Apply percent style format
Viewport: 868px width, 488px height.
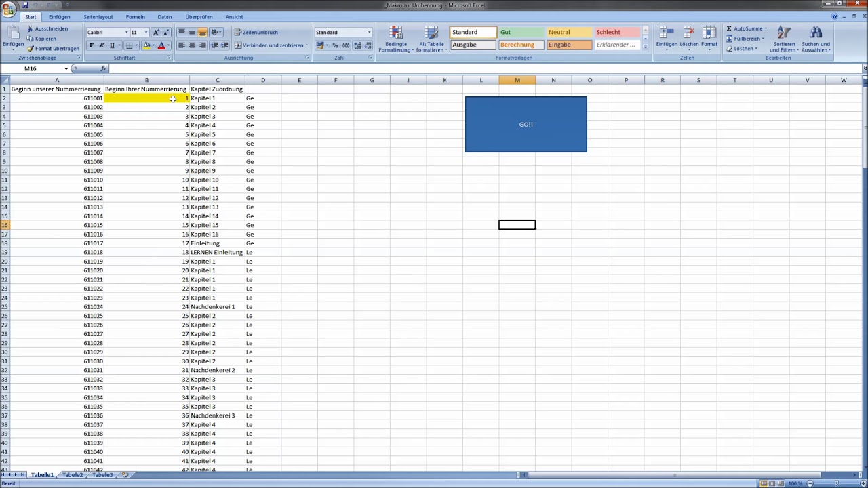click(335, 45)
